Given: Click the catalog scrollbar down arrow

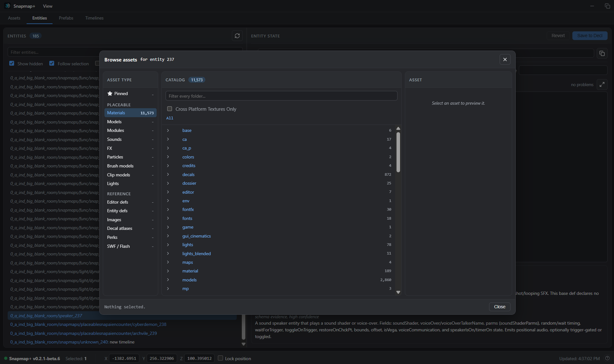Looking at the screenshot, I should [x=398, y=292].
